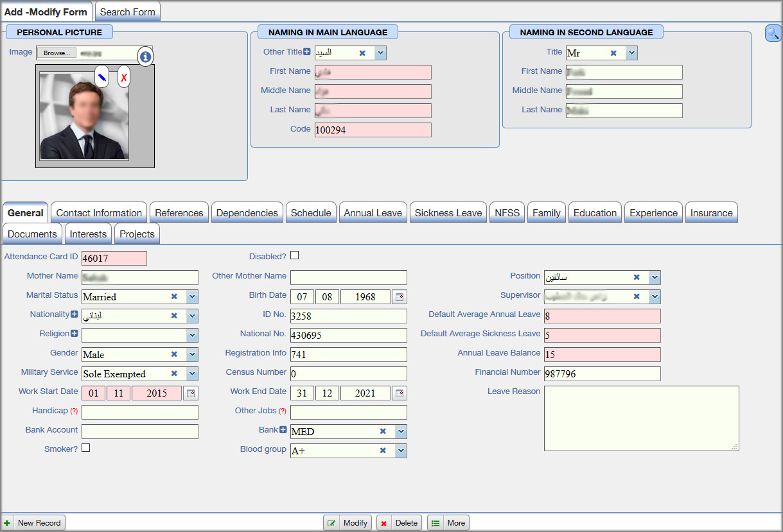The image size is (783, 532).
Task: Toggle the Disabled? checkbox
Action: 295,255
